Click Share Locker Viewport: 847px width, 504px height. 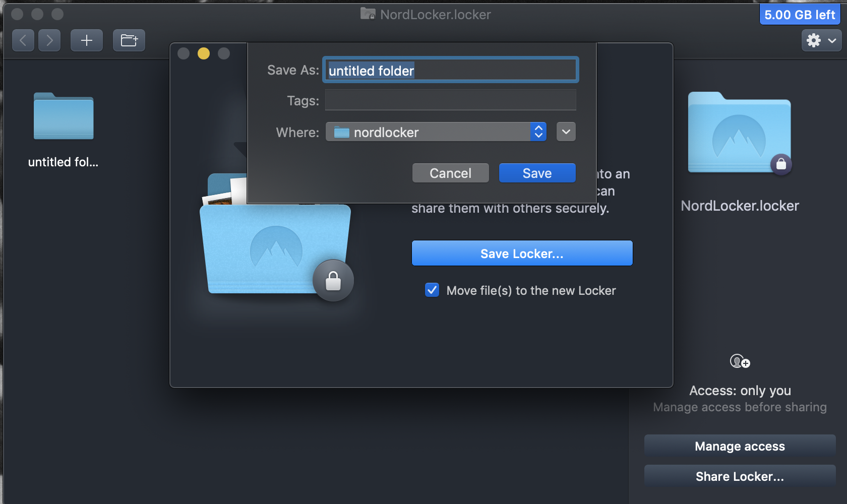pos(739,476)
